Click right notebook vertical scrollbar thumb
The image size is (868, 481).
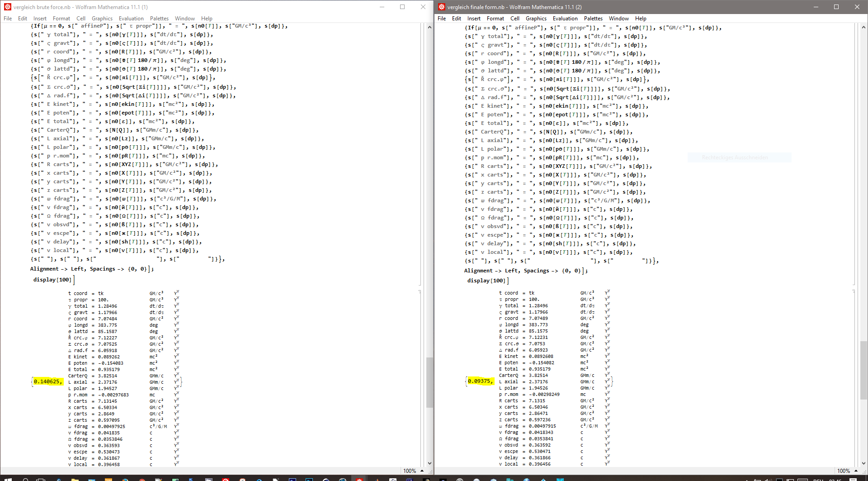tap(863, 370)
